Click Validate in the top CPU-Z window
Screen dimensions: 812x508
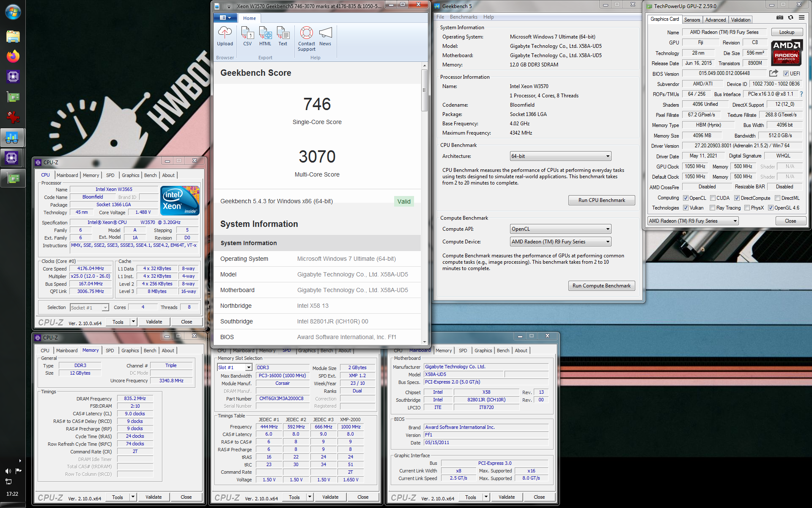pyautogui.click(x=154, y=322)
